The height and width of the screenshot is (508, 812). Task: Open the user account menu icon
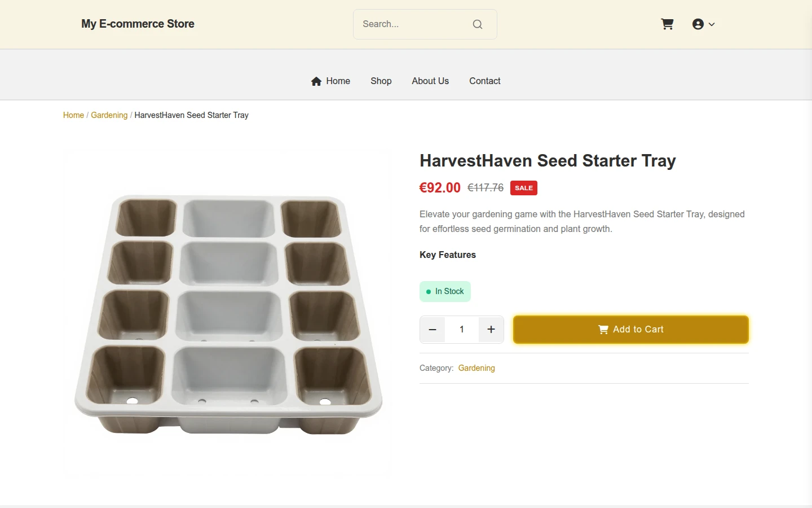pyautogui.click(x=698, y=24)
